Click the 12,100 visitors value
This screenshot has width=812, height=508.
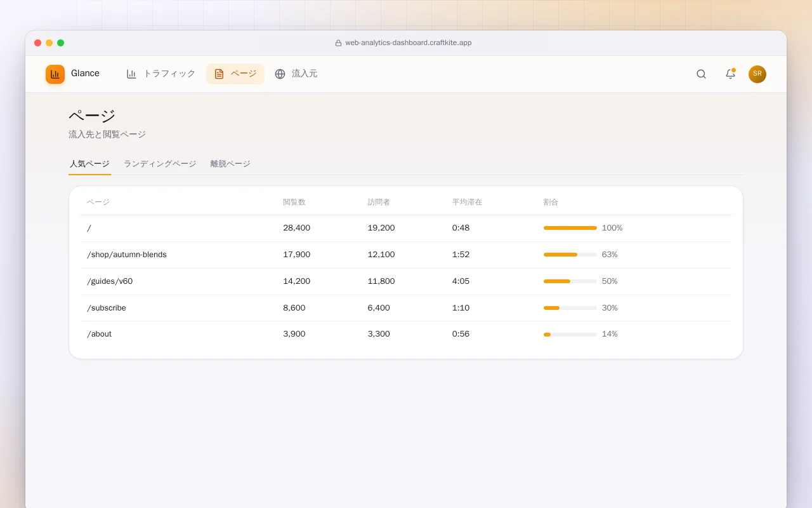(381, 255)
